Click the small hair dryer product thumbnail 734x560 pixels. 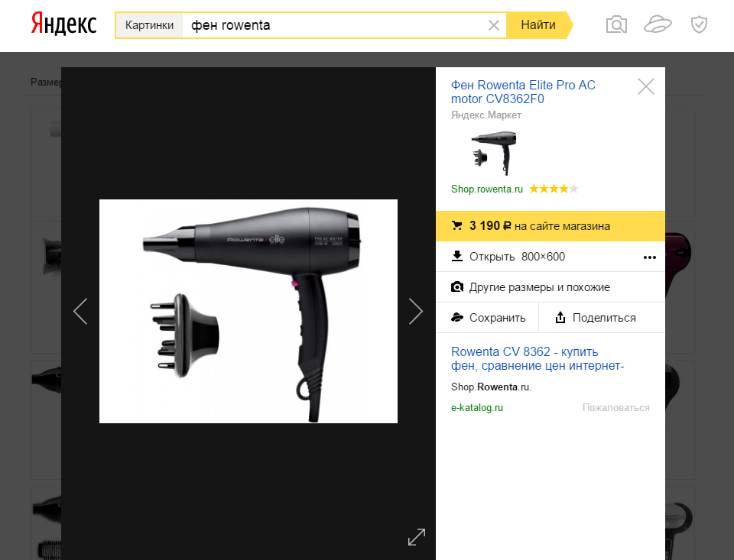click(494, 153)
